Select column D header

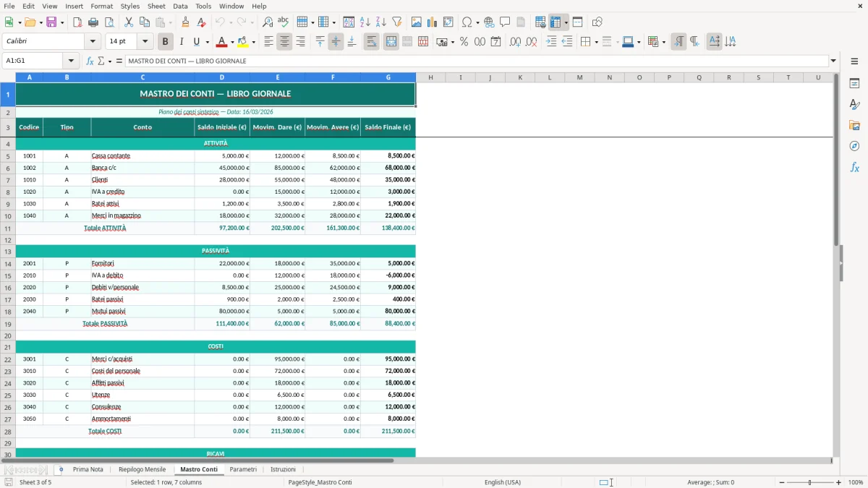coord(222,77)
